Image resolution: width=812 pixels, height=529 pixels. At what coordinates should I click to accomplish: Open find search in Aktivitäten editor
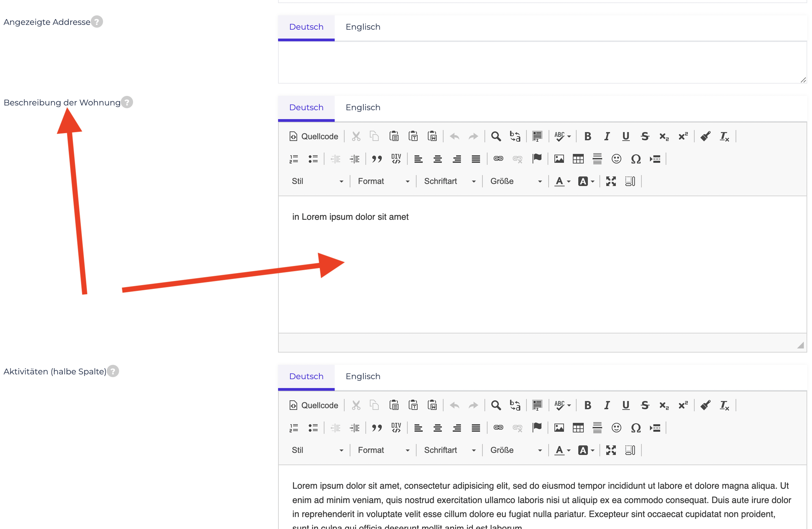(496, 405)
